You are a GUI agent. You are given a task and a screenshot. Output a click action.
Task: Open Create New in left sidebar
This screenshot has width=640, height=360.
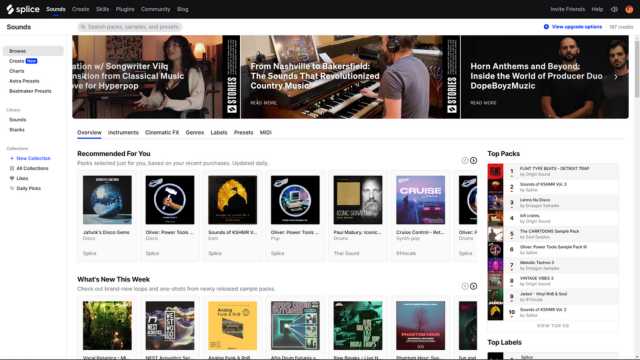(x=23, y=61)
